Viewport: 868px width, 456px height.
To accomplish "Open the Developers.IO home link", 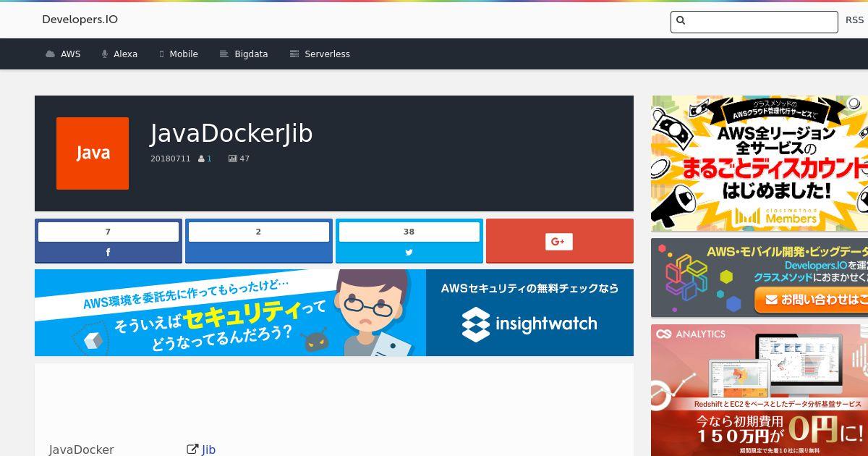I will pos(80,20).
